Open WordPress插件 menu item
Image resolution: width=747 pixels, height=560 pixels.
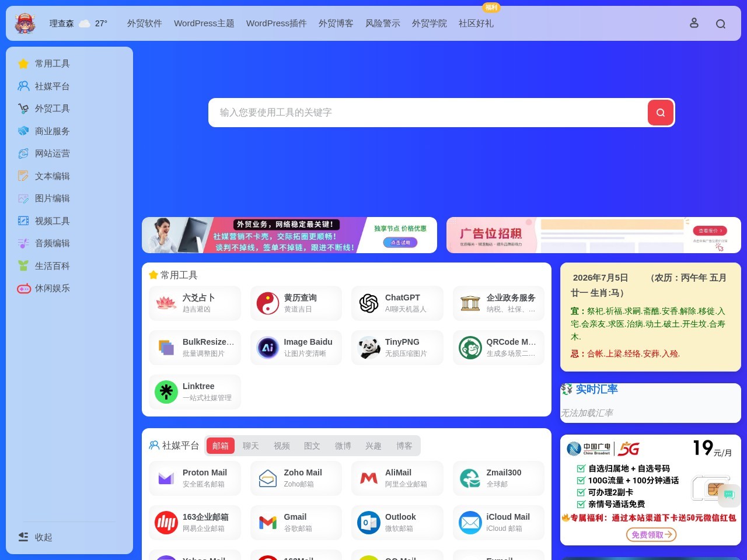click(x=277, y=23)
